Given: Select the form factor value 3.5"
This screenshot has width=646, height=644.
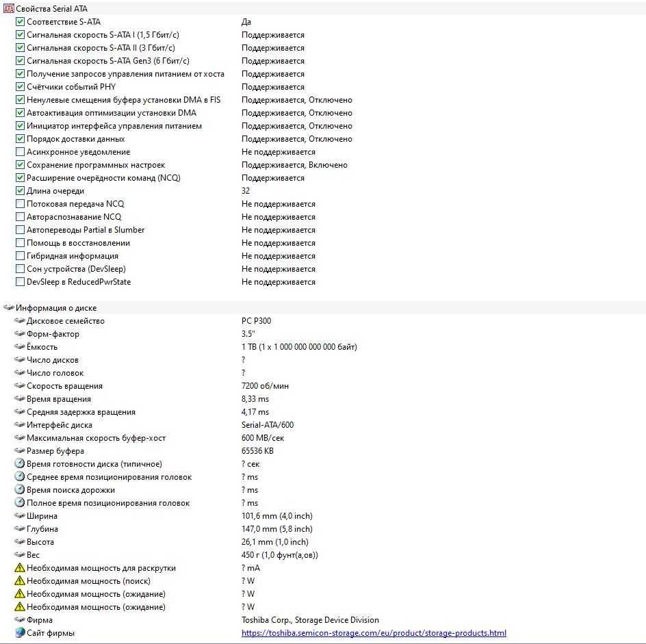Looking at the screenshot, I should (x=248, y=334).
